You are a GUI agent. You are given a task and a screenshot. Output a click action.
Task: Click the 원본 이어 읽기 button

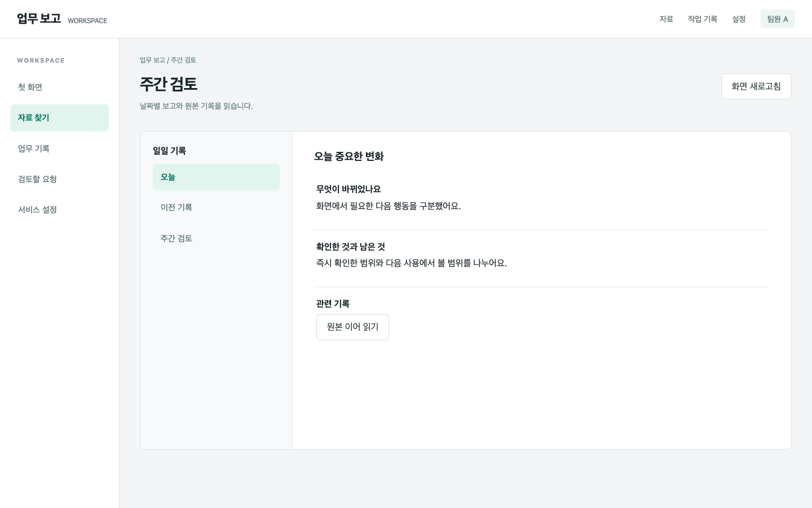352,327
